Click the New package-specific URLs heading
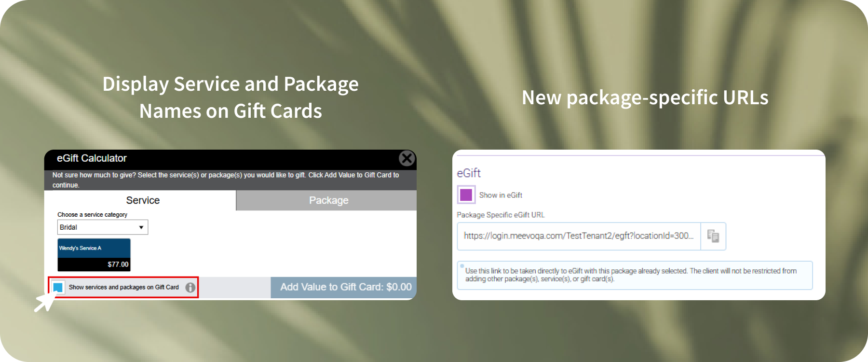 (x=645, y=97)
